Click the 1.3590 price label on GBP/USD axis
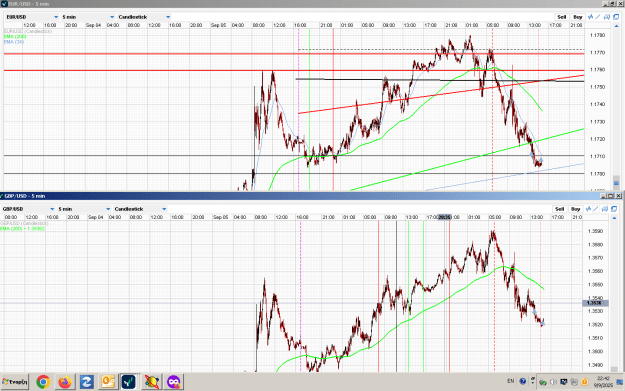 pyautogui.click(x=595, y=231)
